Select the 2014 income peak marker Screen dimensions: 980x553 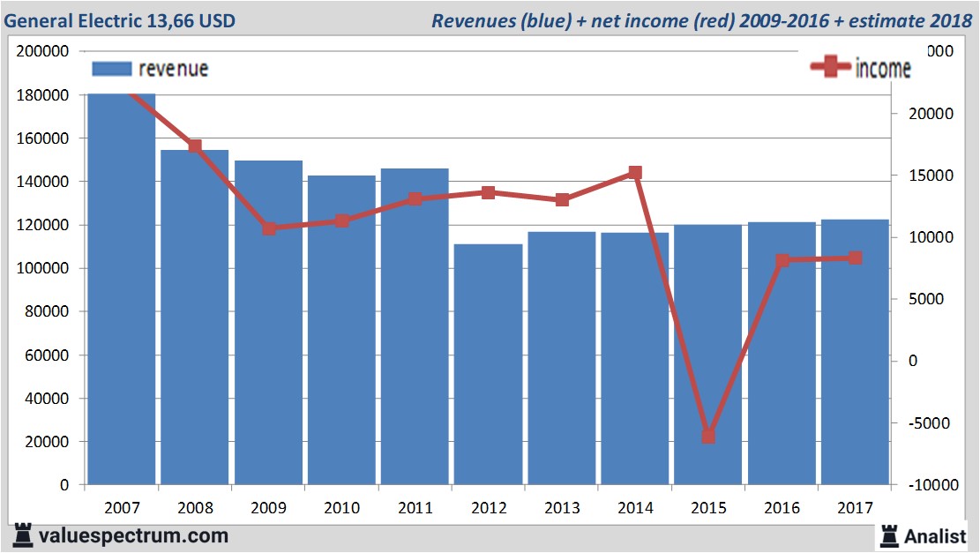(x=635, y=173)
